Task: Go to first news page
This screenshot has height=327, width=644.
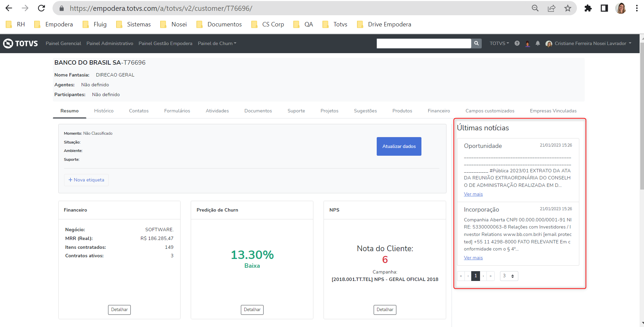Action: coord(461,276)
